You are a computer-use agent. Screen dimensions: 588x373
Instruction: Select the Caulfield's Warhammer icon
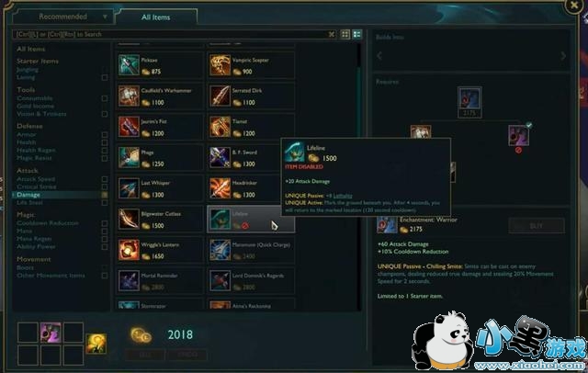point(129,96)
